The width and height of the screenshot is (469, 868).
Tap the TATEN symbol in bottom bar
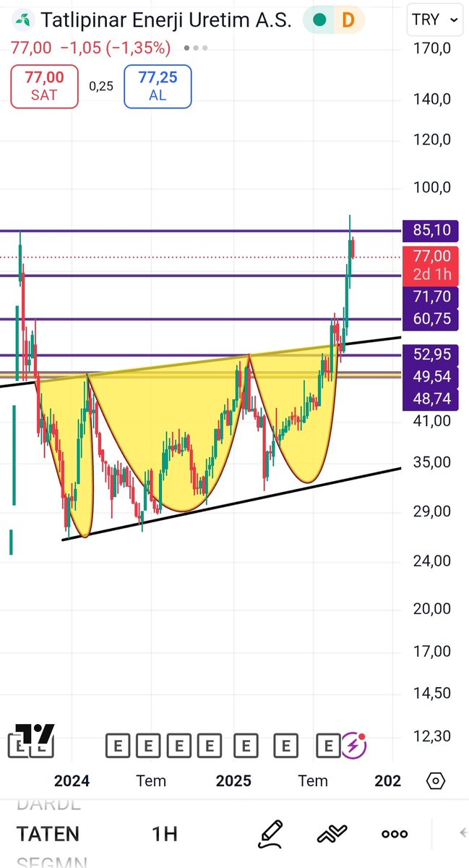click(48, 834)
